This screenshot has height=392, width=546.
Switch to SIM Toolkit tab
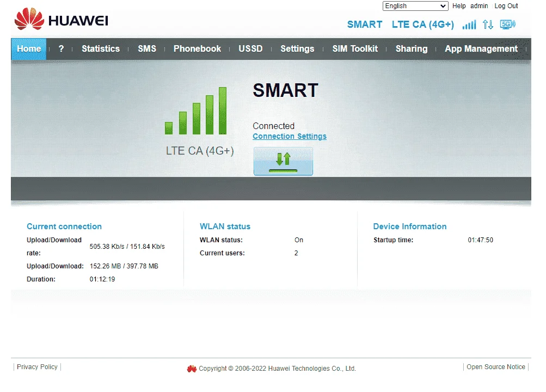[355, 49]
